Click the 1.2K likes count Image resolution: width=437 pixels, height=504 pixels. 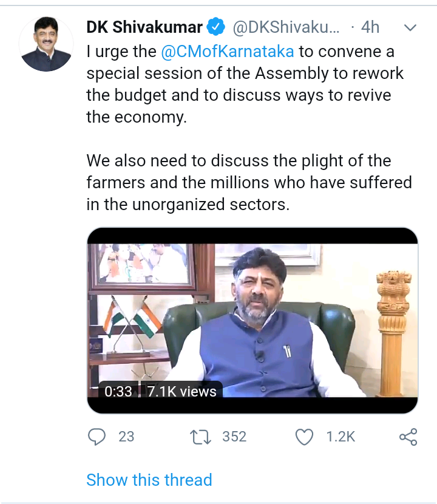point(340,437)
